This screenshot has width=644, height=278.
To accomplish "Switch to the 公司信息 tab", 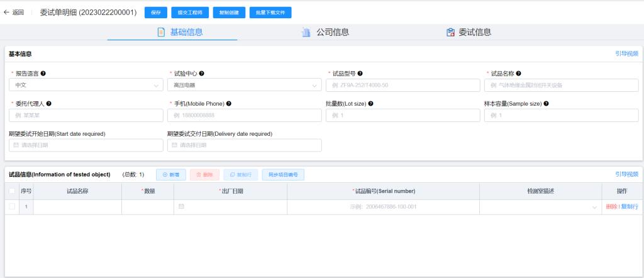I will click(x=325, y=33).
